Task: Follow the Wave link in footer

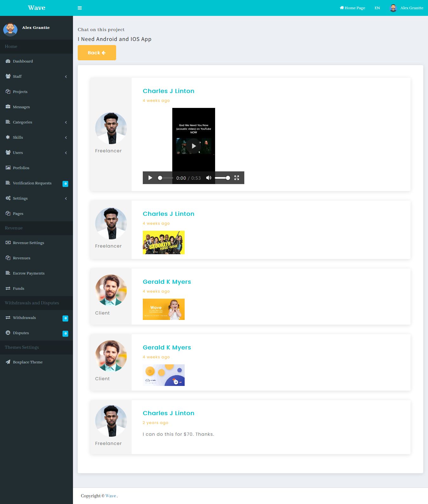Action: pos(111,496)
